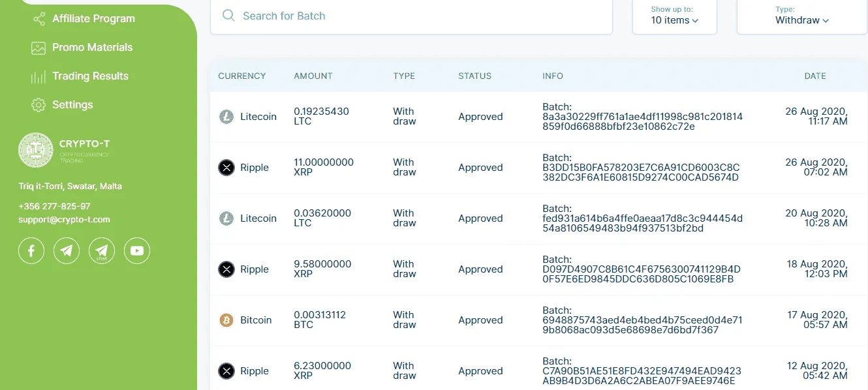Click the Settings gear icon
The height and width of the screenshot is (390, 868).
click(39, 105)
